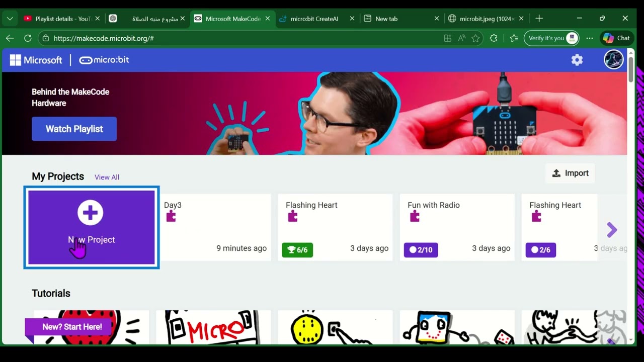Switch to the Arabic titled ChatGPT tab
This screenshot has height=362, width=644.
click(x=147, y=19)
